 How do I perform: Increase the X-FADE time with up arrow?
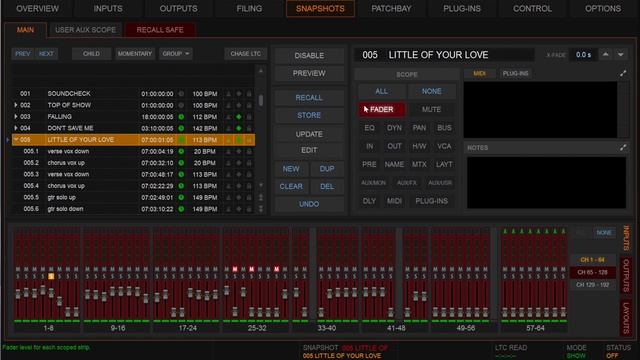coord(606,55)
